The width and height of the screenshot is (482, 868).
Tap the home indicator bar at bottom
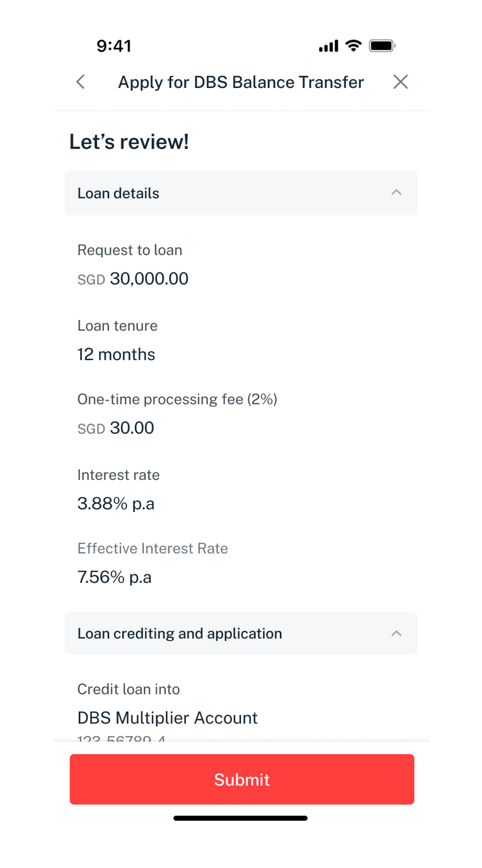coord(241,818)
